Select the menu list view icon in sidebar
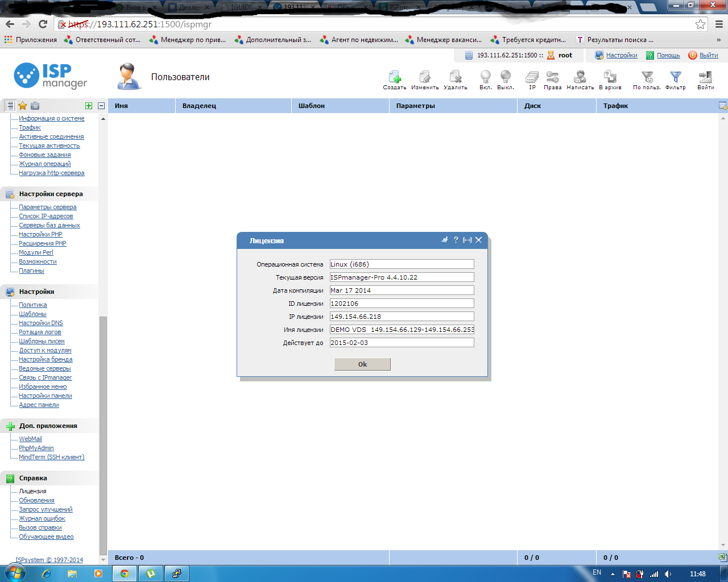 [x=10, y=106]
